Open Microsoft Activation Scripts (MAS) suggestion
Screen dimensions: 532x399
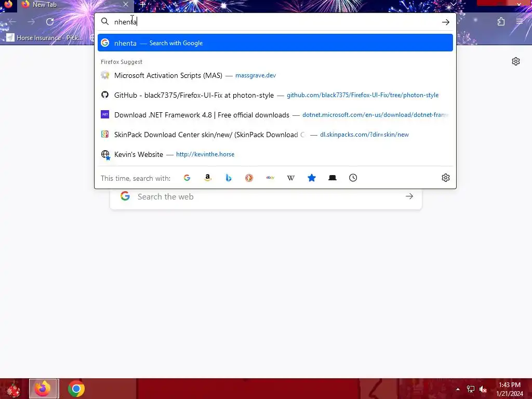pos(275,75)
